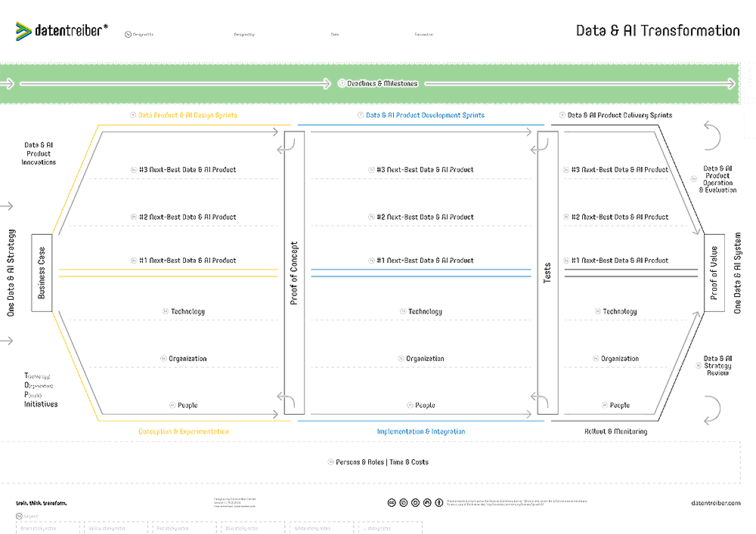Click the circled number icon before Designed for
756x534 pixels.
[128, 35]
